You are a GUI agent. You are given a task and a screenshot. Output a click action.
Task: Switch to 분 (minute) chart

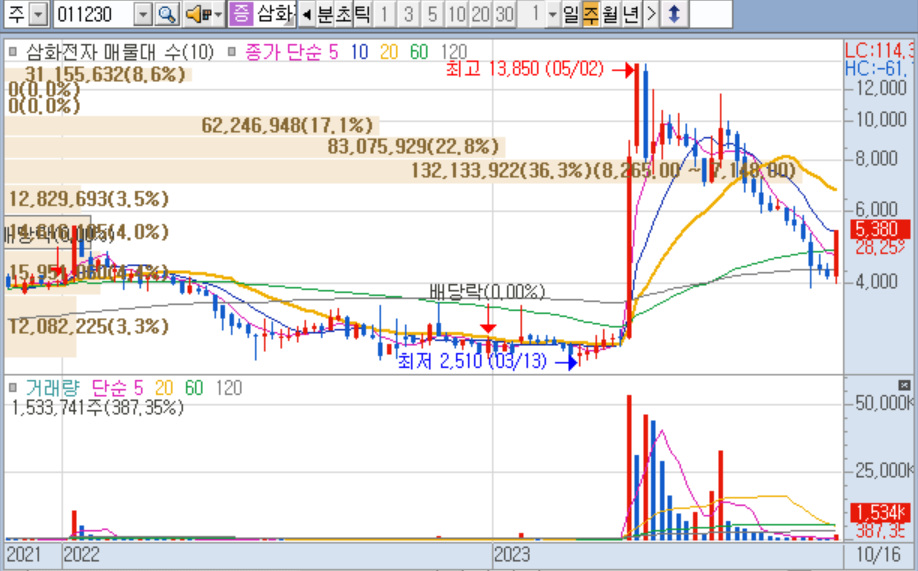325,15
